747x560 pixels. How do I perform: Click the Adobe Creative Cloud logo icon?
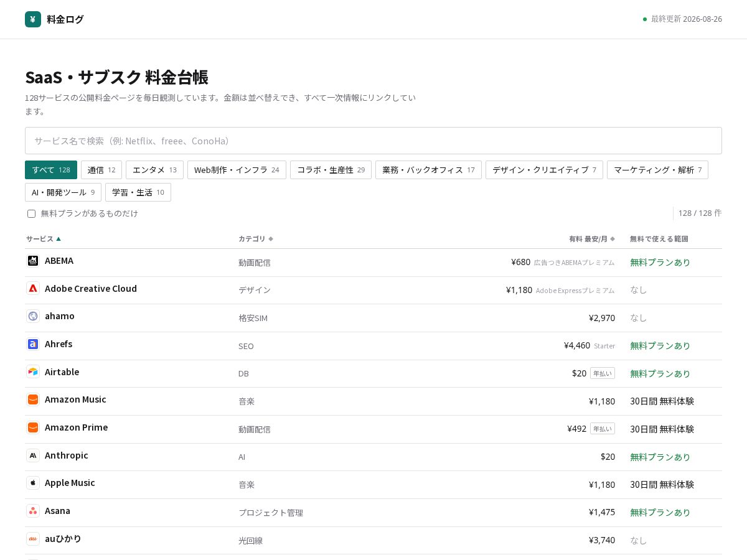coord(33,289)
